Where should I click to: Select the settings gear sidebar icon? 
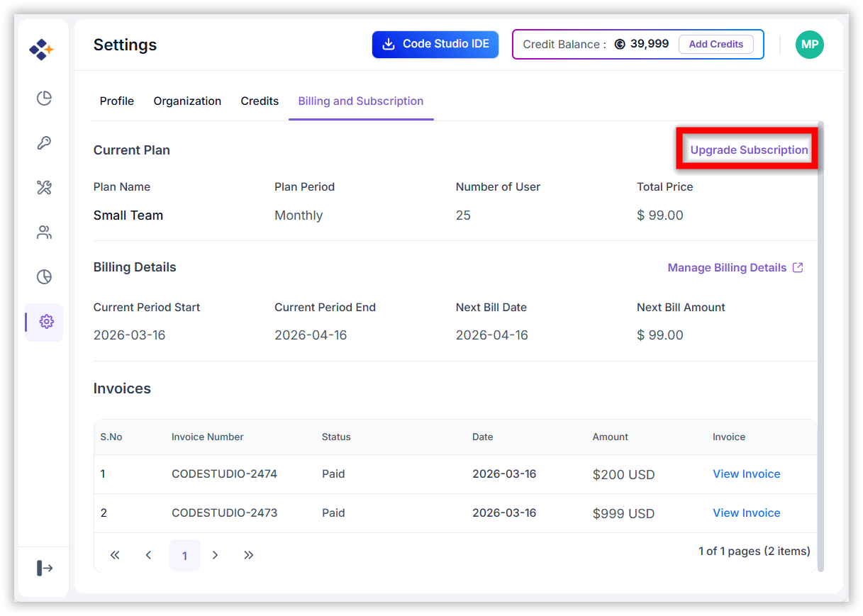46,322
